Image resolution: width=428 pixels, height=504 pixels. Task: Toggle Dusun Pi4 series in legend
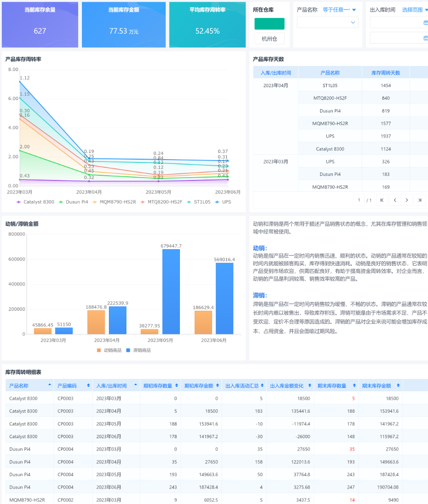coord(73,202)
